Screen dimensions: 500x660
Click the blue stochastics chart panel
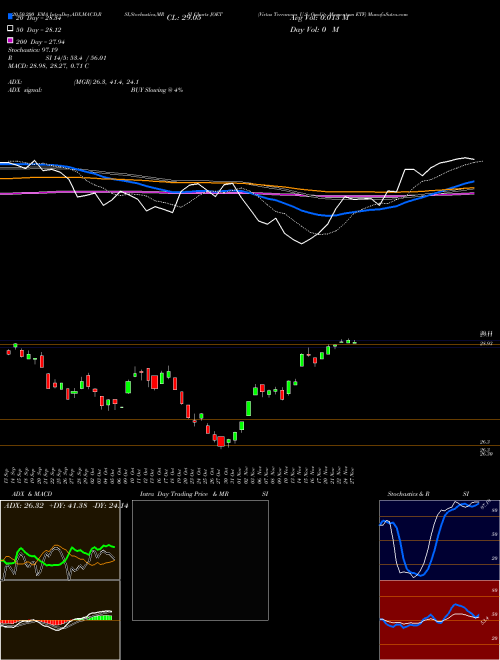(x=439, y=540)
